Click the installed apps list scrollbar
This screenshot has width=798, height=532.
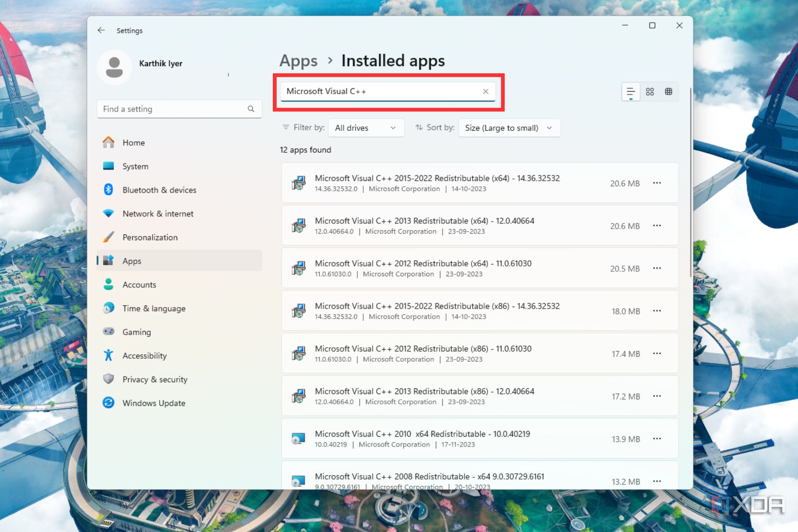coord(690,182)
